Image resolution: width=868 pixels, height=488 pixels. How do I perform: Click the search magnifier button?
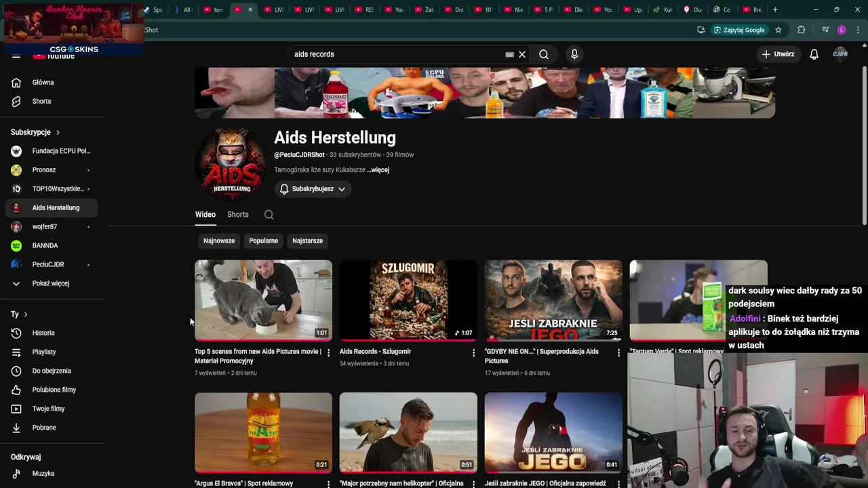pos(544,54)
